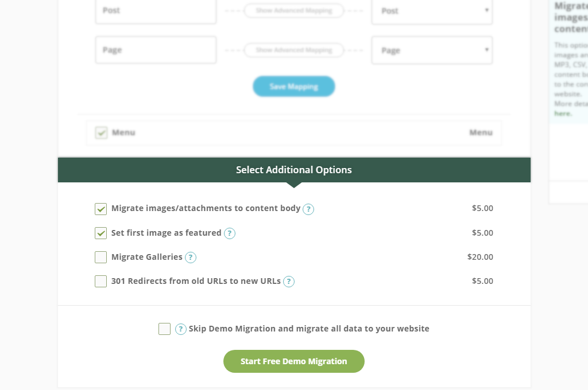Show help for 301 Redirects option

point(289,282)
